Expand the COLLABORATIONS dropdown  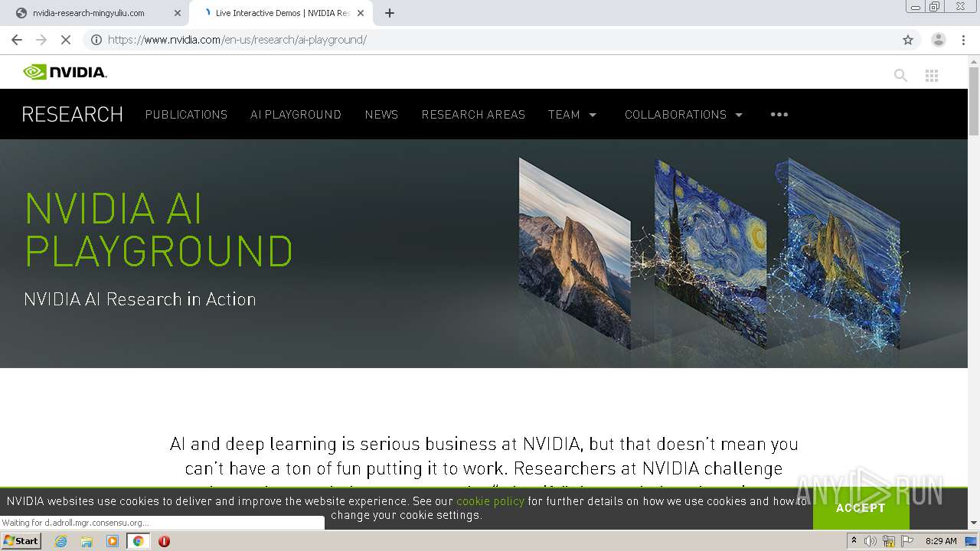click(x=684, y=114)
